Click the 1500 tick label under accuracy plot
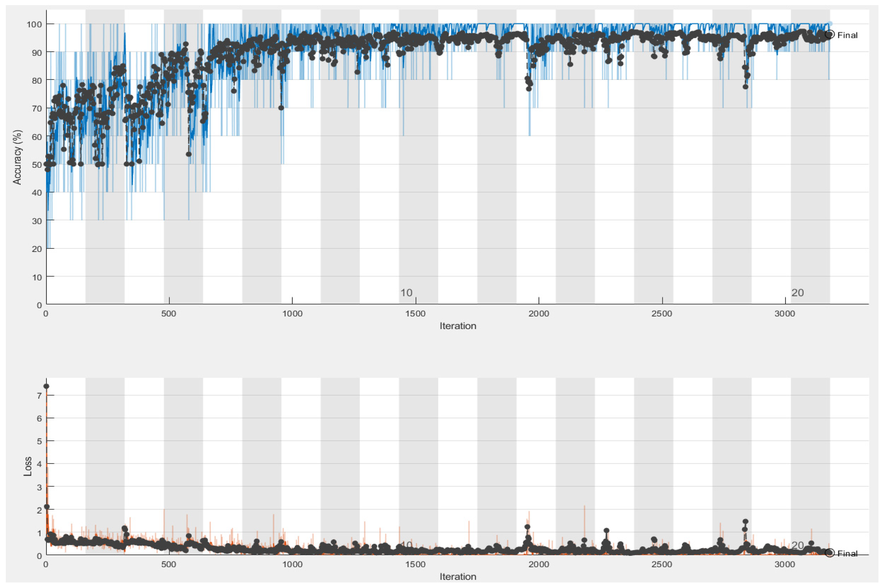884x588 pixels. pyautogui.click(x=415, y=314)
